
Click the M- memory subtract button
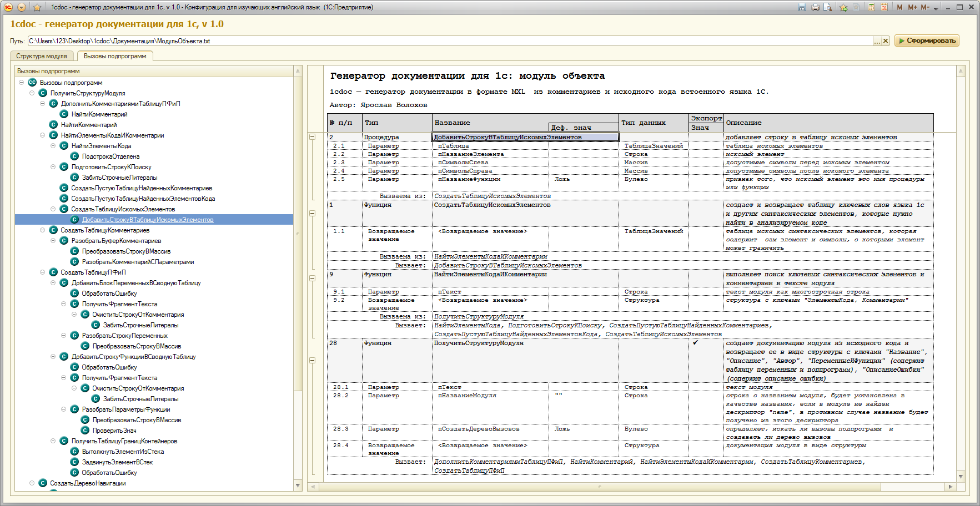(925, 7)
